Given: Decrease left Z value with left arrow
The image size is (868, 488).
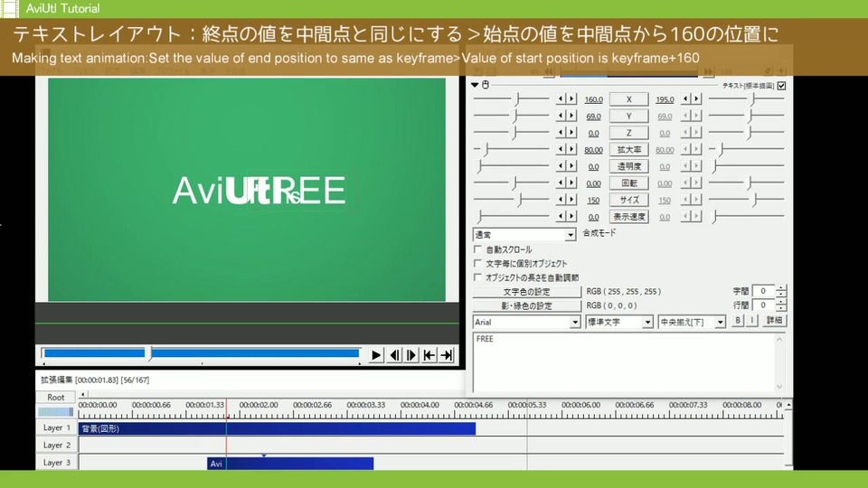Looking at the screenshot, I should 561,132.
